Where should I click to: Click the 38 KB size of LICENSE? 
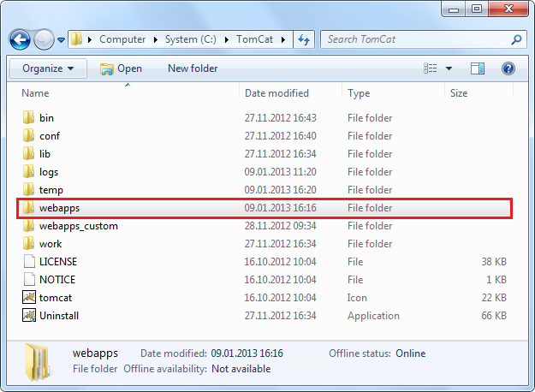click(x=494, y=262)
